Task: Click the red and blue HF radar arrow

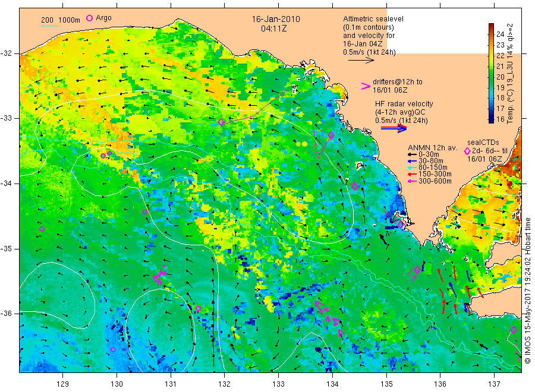Action: point(394,128)
